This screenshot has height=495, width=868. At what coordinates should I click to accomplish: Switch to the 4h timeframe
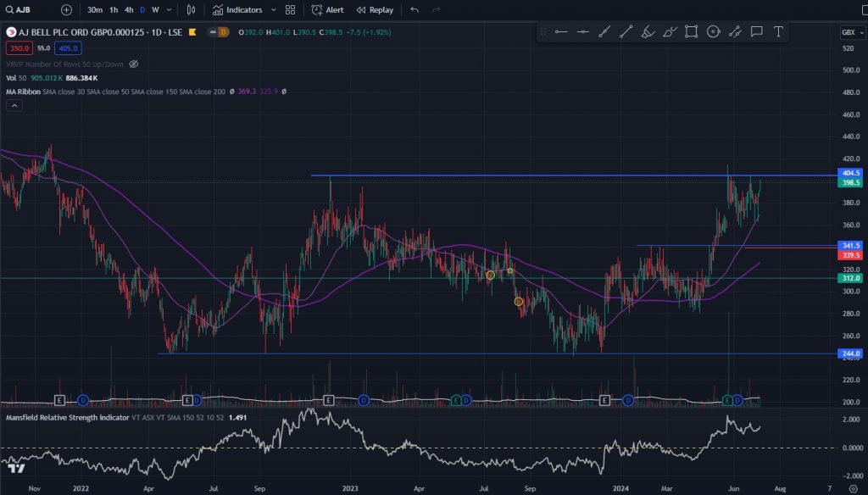[128, 10]
